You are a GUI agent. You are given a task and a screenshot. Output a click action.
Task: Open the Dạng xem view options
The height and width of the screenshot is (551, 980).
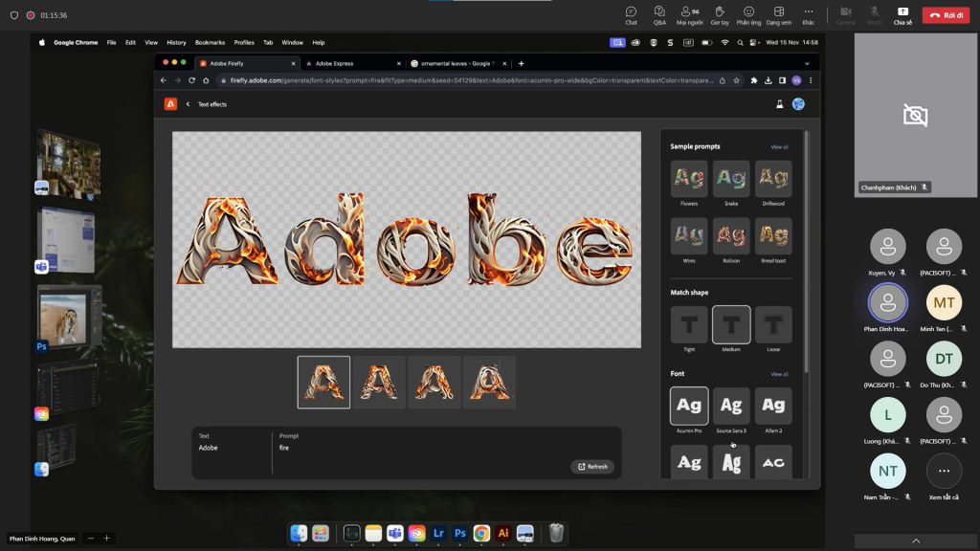779,15
